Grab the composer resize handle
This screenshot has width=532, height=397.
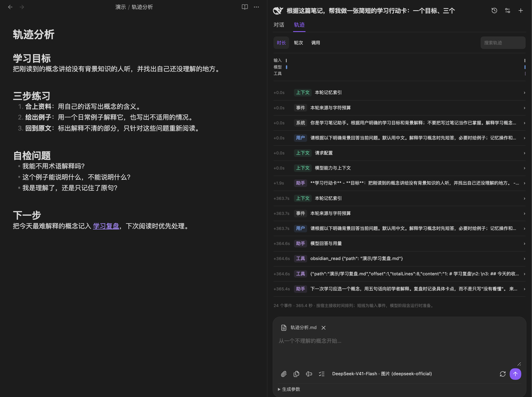(519, 364)
